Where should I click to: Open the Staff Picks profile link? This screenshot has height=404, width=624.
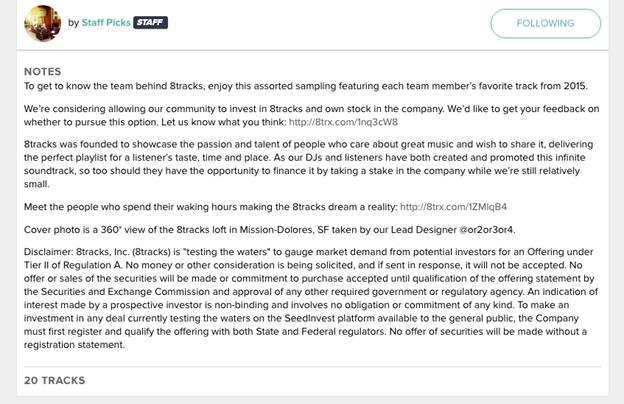(x=105, y=22)
